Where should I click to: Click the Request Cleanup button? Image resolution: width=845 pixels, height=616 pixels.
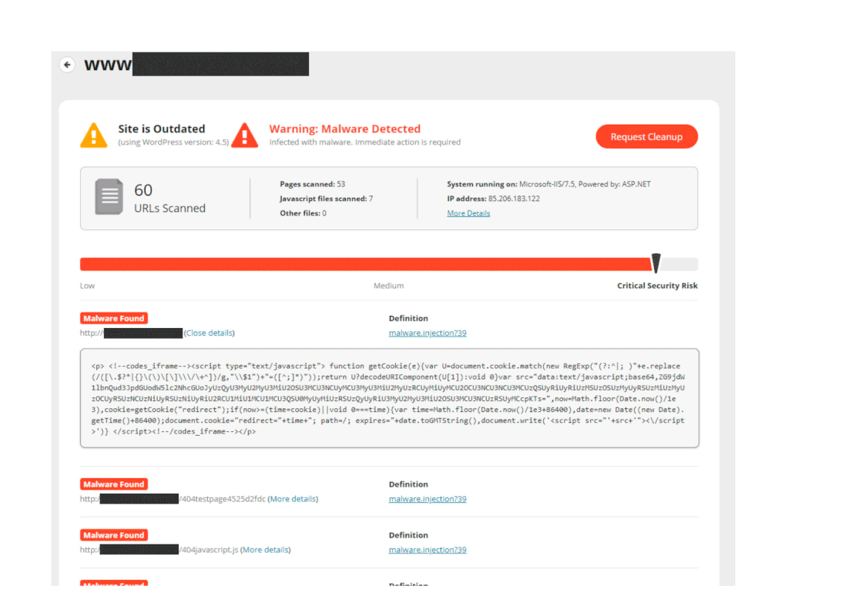[x=646, y=137]
